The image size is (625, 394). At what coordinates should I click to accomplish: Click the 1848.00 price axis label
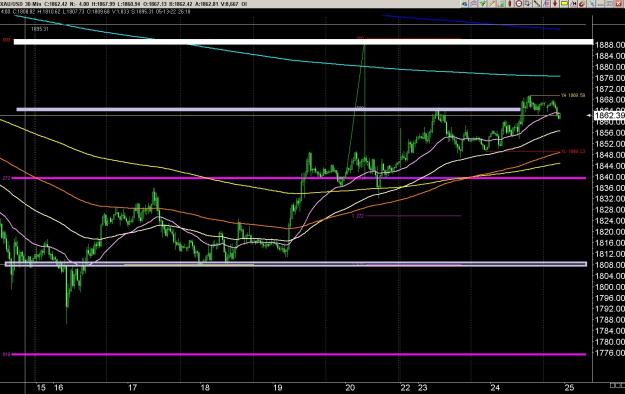609,155
